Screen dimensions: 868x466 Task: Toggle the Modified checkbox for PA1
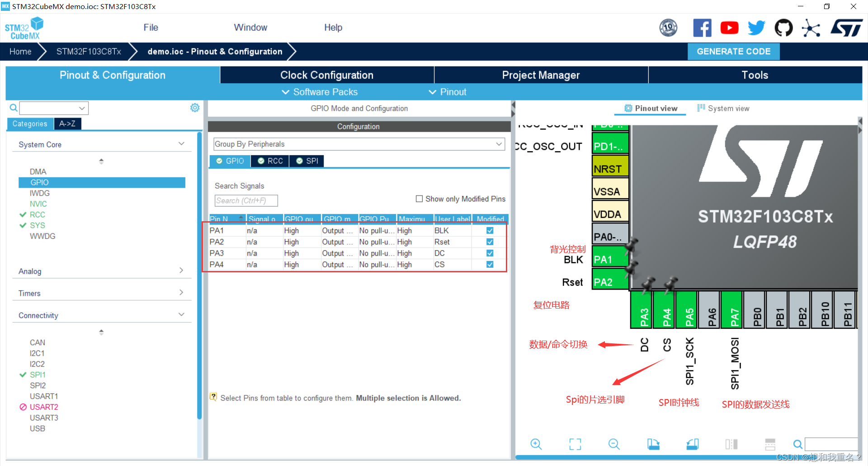coord(490,230)
